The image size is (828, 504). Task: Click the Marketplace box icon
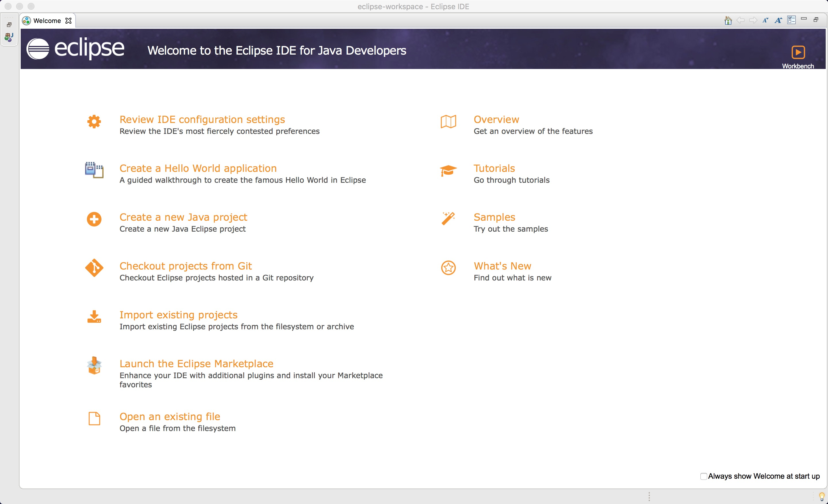click(x=94, y=365)
